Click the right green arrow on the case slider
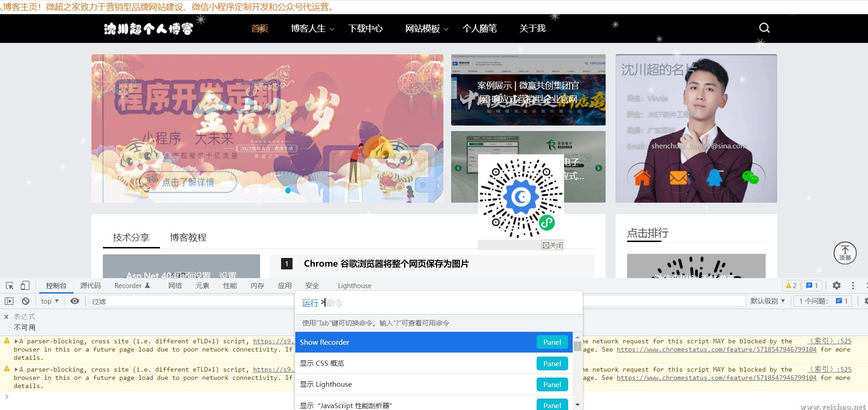Viewport: 868px width, 410px height. tap(599, 168)
